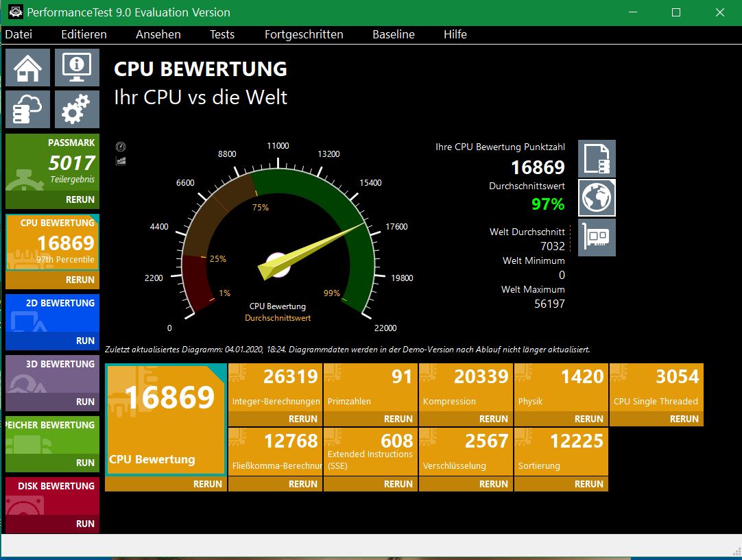Select the CPU Single Threaded 3054 tile
The width and height of the screenshot is (742, 560).
click(x=657, y=387)
